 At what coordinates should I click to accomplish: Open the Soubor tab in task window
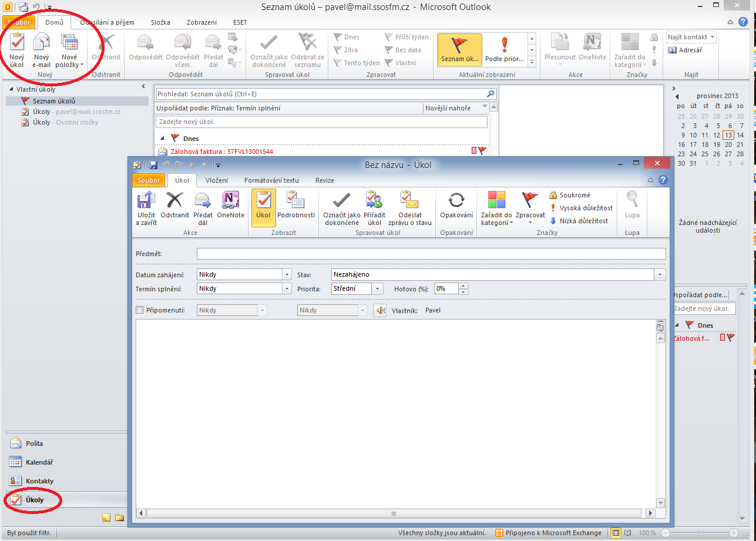coord(148,180)
